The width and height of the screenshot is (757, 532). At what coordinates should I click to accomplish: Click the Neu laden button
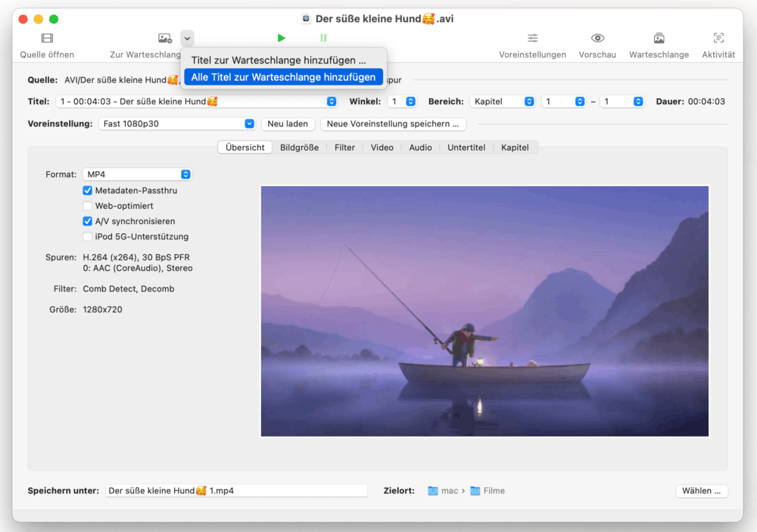tap(288, 123)
